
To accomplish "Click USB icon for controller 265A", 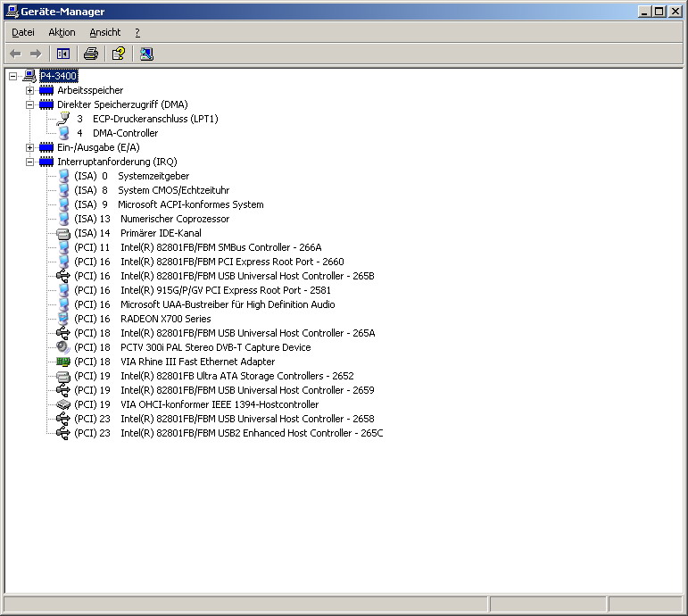I will click(63, 333).
